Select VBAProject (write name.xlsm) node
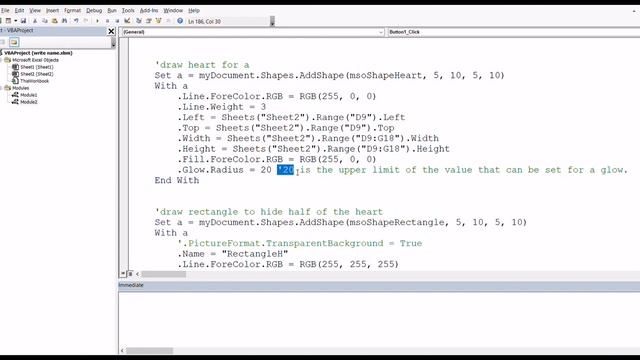Image resolution: width=640 pixels, height=360 pixels. pos(38,53)
